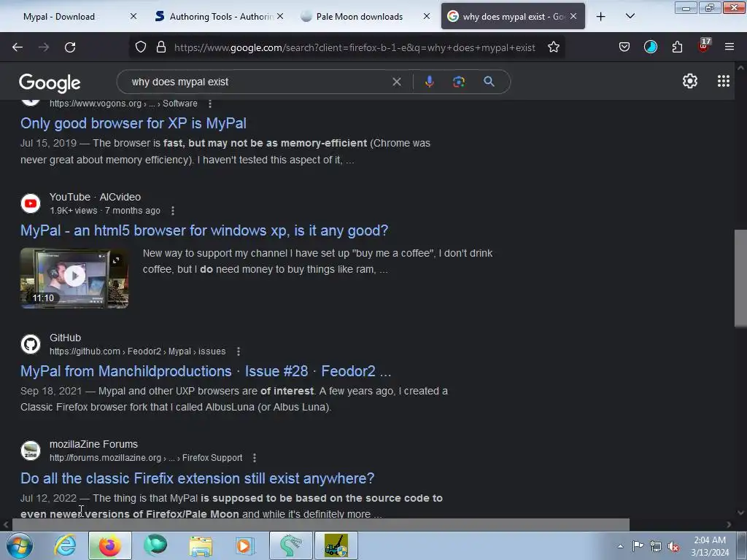
Task: Go back to the previous page
Action: (x=18, y=47)
